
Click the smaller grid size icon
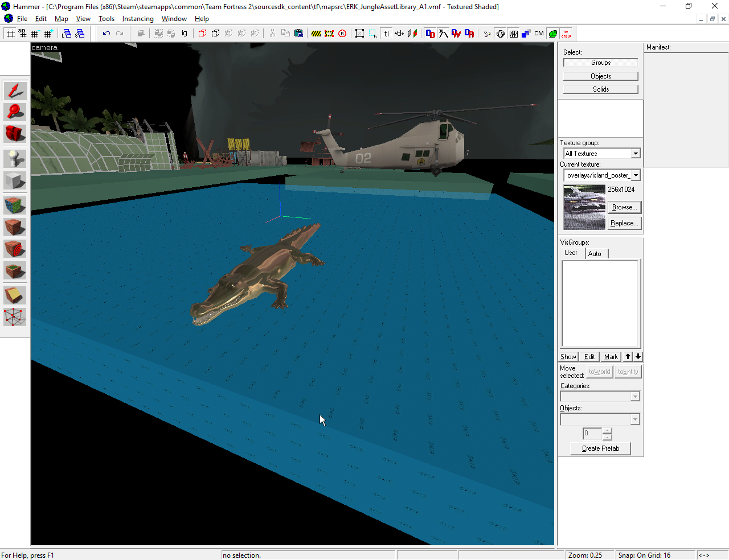[35, 34]
